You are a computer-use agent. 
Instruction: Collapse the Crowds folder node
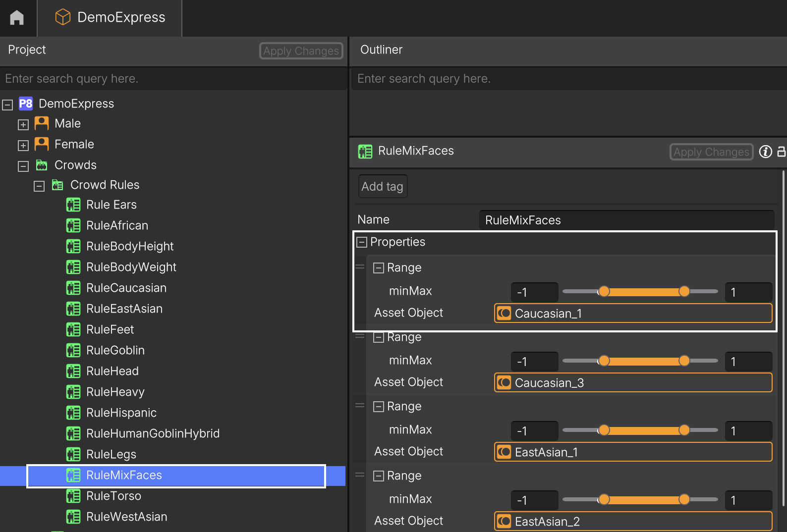tap(23, 166)
